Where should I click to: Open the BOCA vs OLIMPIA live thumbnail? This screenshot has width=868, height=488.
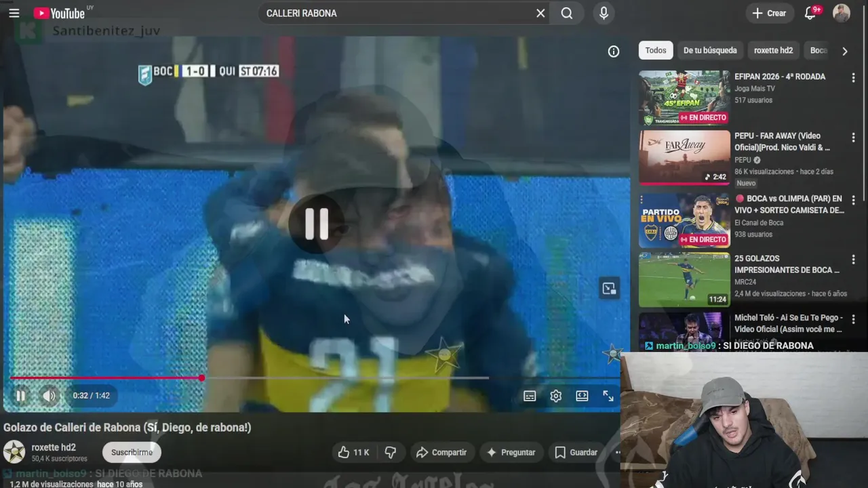(684, 220)
